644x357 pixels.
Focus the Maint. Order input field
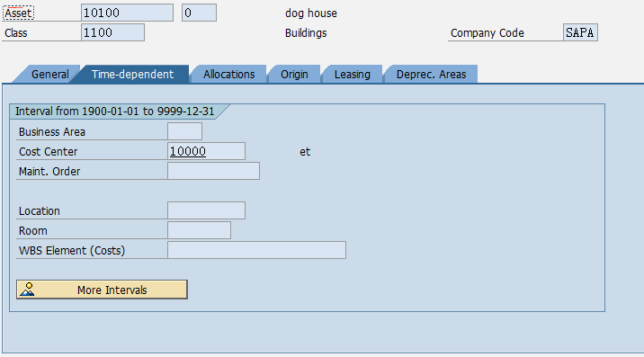pos(213,171)
